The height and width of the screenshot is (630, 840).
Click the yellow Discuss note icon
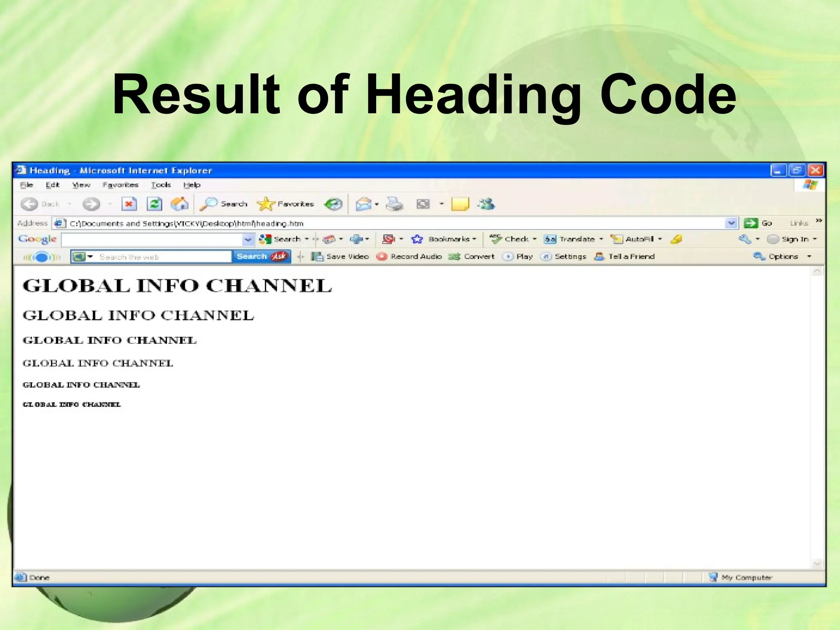click(460, 204)
